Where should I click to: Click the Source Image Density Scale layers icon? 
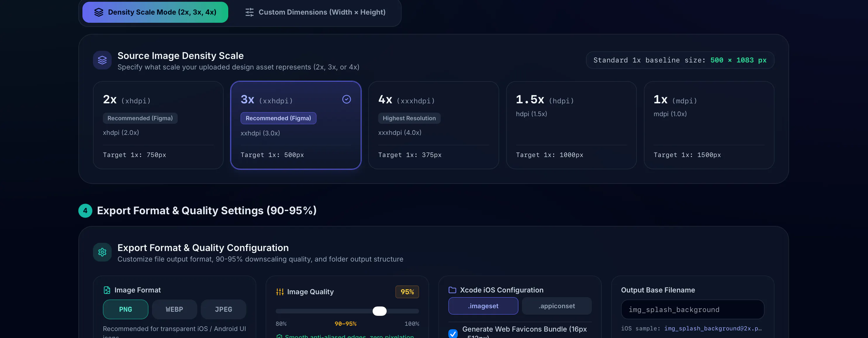click(x=102, y=60)
